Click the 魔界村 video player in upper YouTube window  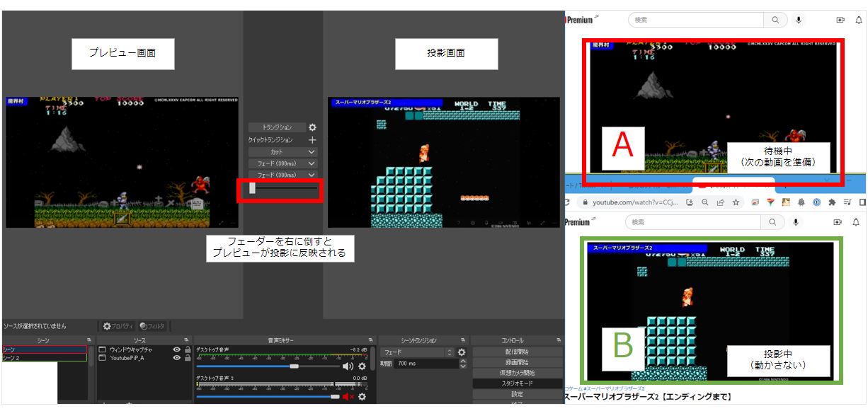tap(713, 107)
